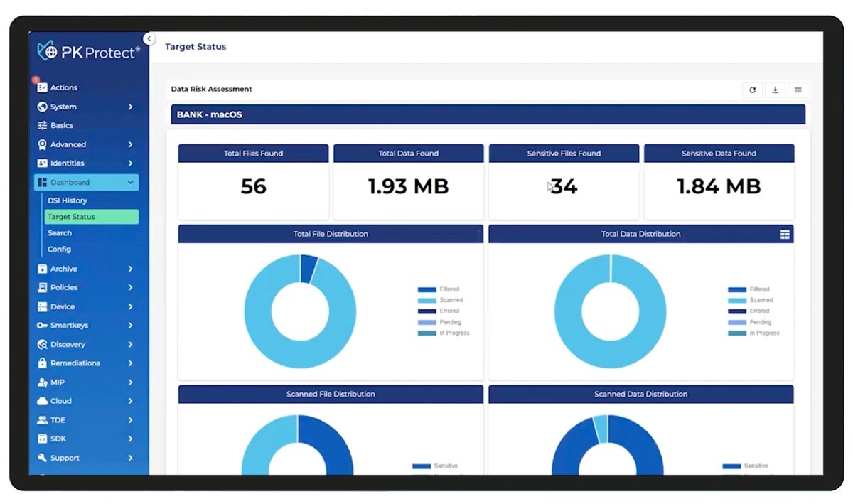Click the Identities icon

coord(42,163)
